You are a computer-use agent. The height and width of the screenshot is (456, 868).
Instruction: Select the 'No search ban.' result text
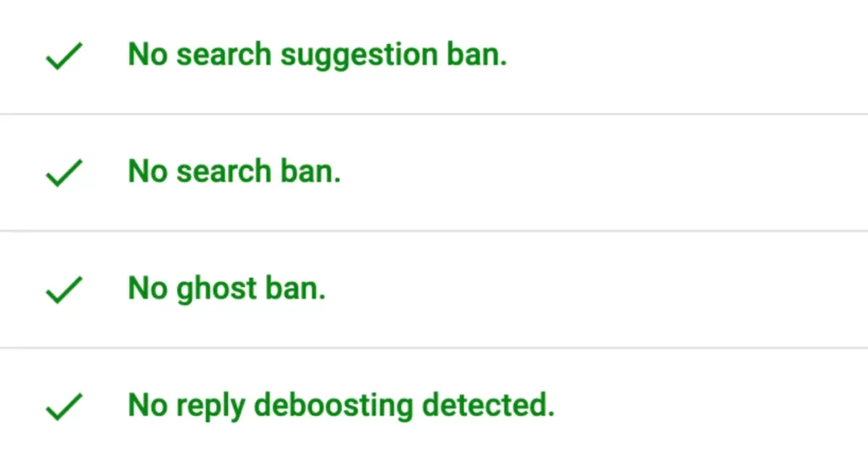(x=234, y=172)
